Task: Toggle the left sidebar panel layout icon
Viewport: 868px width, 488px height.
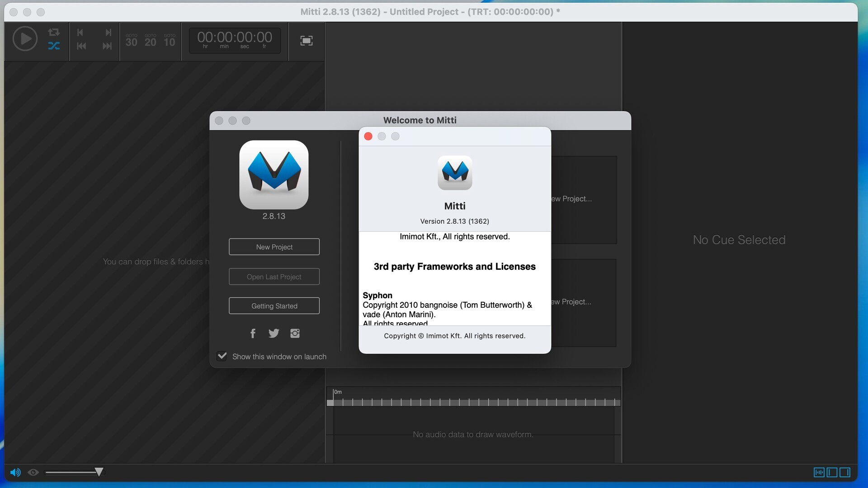Action: click(832, 473)
